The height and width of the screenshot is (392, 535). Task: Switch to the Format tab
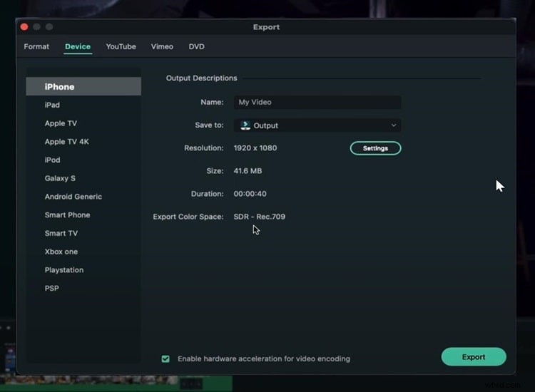point(36,47)
